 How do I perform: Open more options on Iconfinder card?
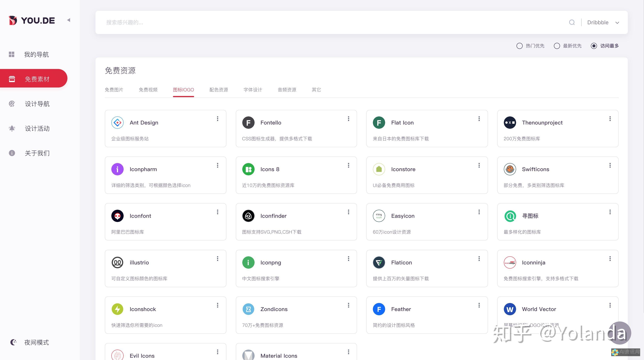[x=349, y=212]
